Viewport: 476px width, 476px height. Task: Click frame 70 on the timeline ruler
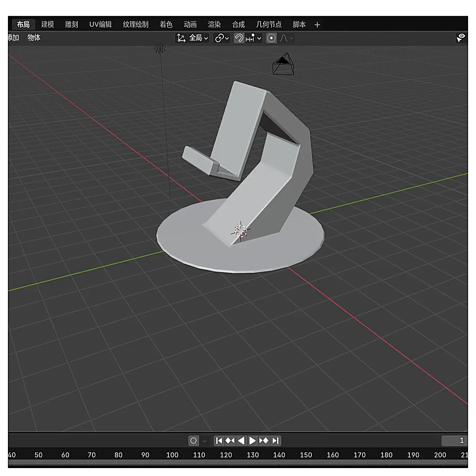click(x=92, y=455)
